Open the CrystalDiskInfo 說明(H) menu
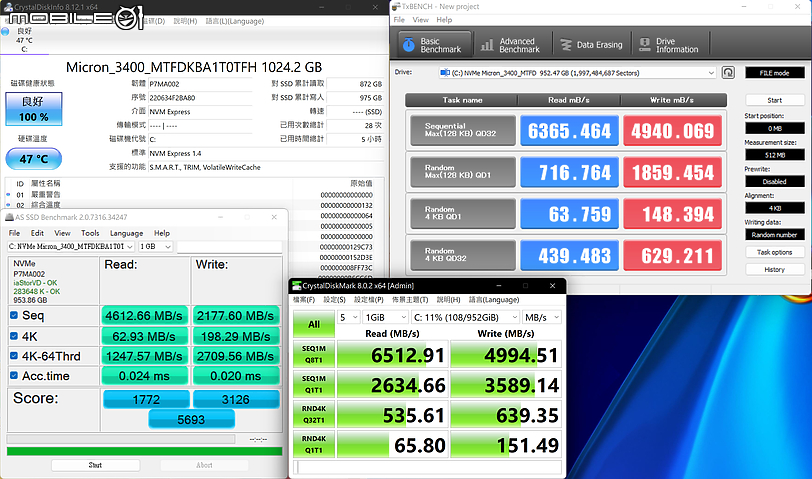 (185, 21)
